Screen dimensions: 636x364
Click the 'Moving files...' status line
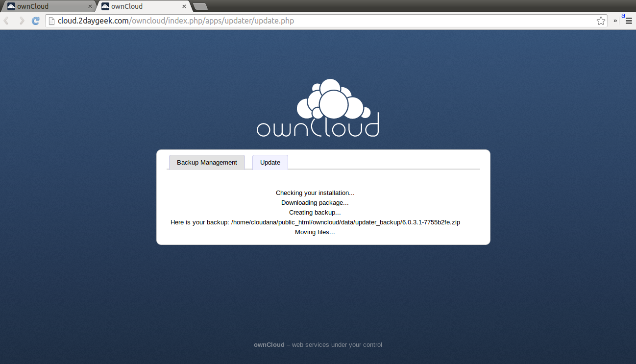click(x=315, y=232)
